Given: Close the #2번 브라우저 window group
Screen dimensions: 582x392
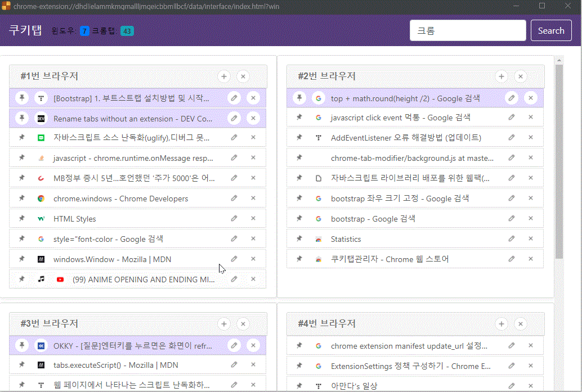Looking at the screenshot, I should tap(521, 76).
